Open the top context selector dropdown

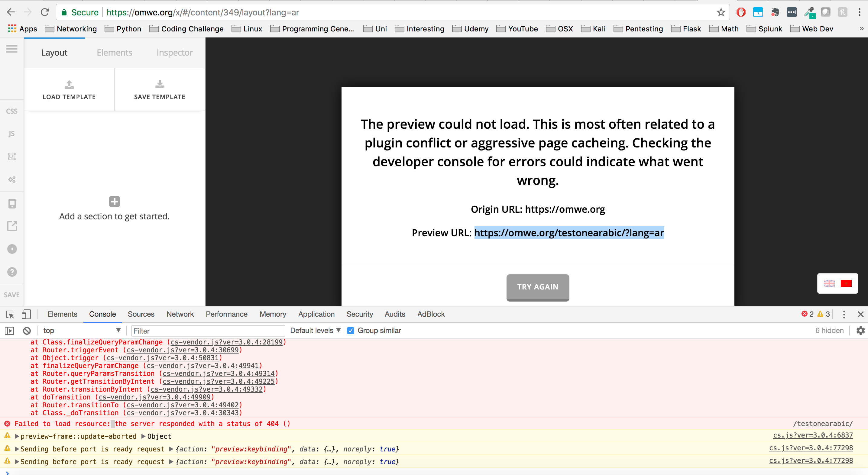(x=81, y=331)
